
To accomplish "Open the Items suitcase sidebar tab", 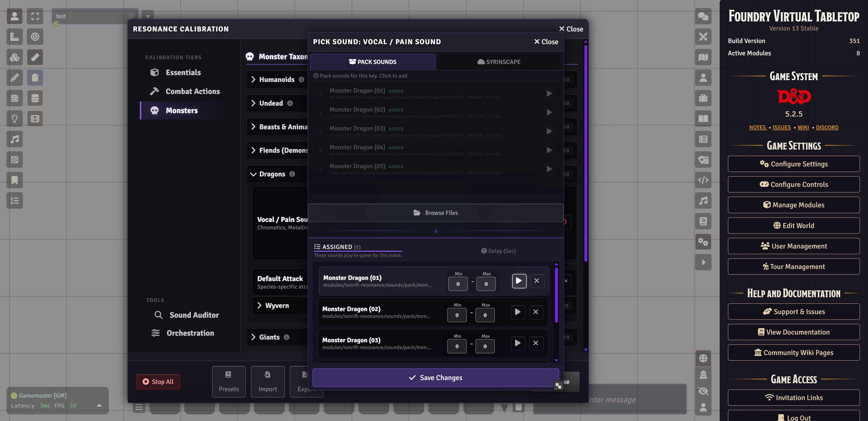I will click(703, 98).
